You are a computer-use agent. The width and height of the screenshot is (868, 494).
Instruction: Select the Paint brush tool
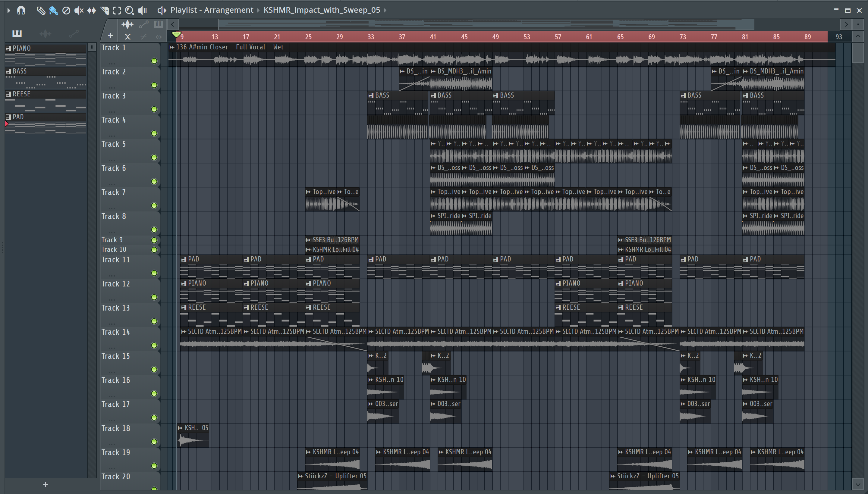pyautogui.click(x=53, y=11)
